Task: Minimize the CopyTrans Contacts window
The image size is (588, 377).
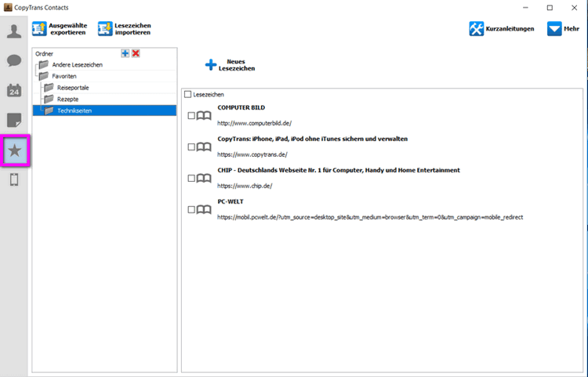Action: (x=525, y=8)
